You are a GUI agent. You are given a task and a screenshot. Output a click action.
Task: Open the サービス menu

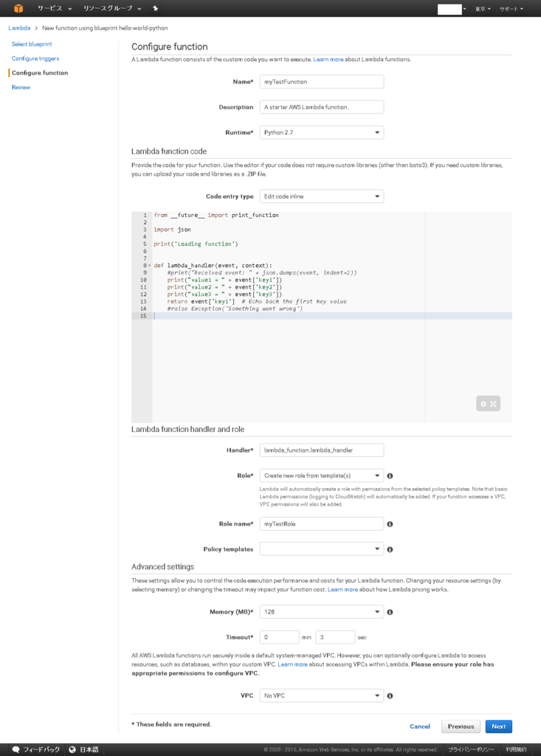[x=55, y=8]
